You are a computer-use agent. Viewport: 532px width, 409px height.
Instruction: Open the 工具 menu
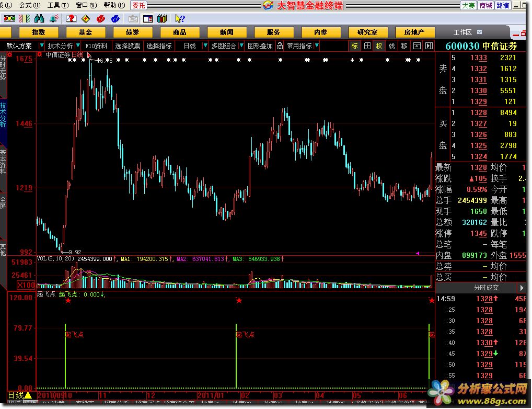pos(57,5)
